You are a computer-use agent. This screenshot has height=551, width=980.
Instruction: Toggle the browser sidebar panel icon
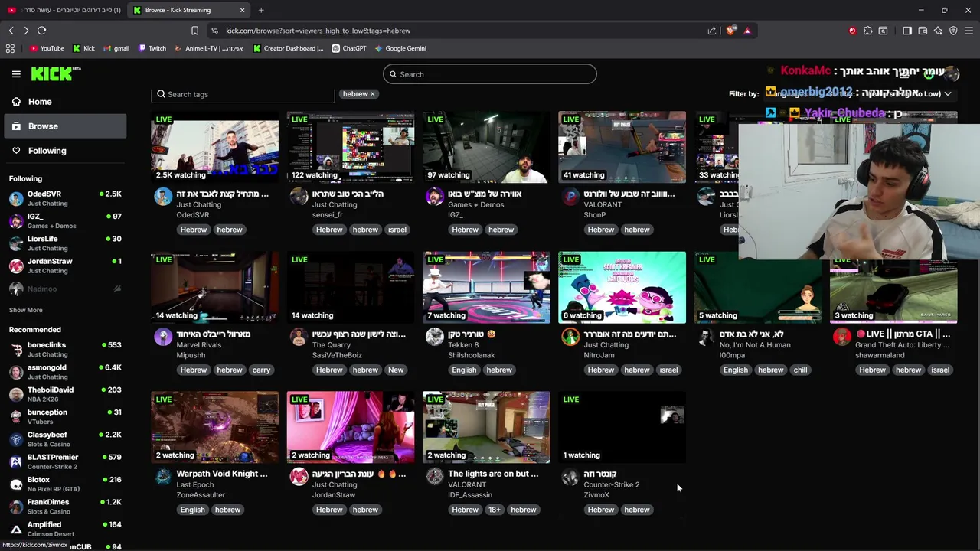pos(907,31)
